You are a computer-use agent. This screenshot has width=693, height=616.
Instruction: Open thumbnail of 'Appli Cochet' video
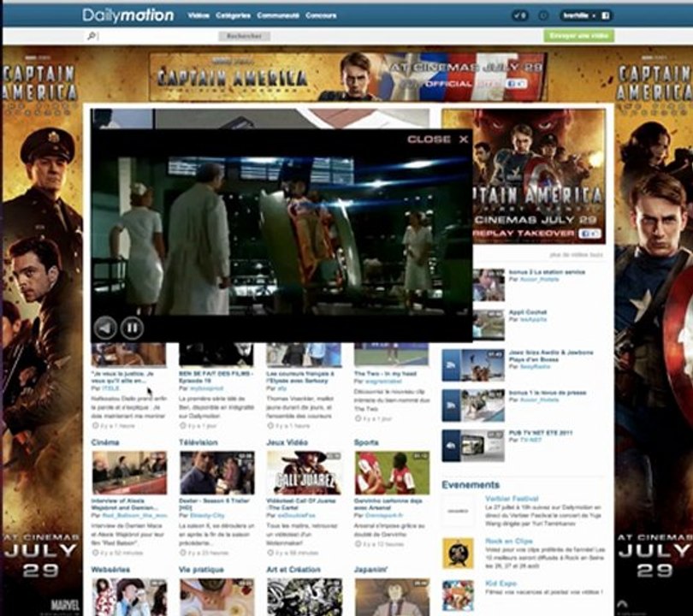(x=489, y=325)
